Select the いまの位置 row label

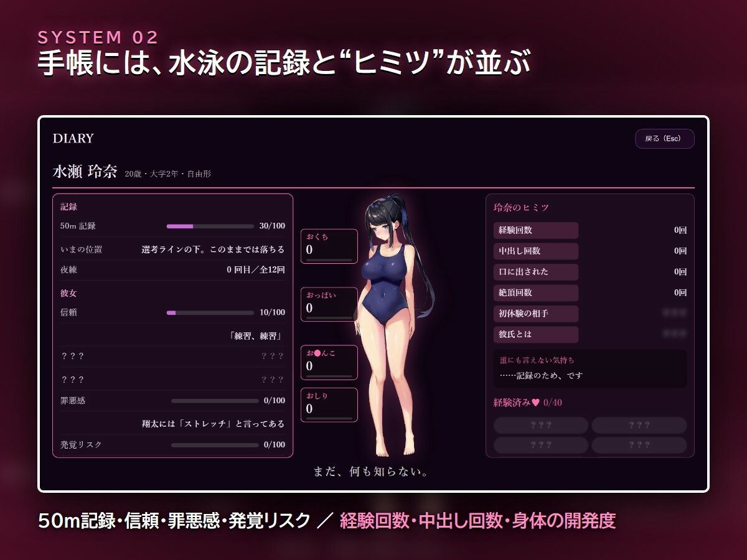click(x=81, y=250)
